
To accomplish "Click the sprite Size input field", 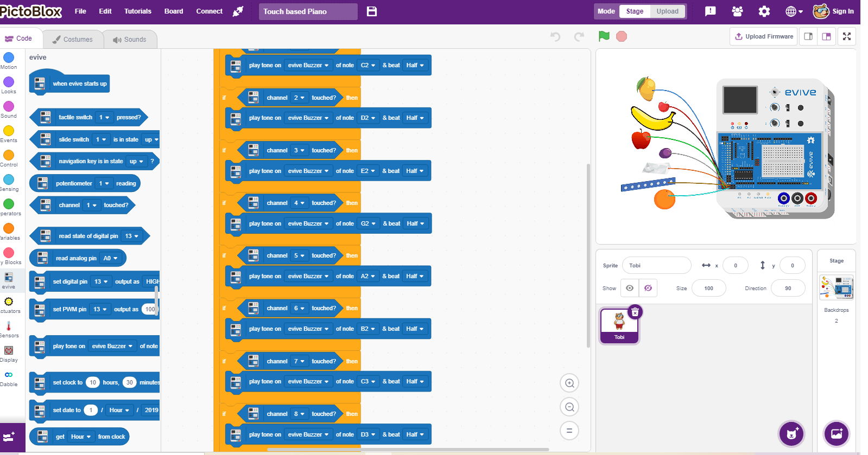I will coord(708,288).
